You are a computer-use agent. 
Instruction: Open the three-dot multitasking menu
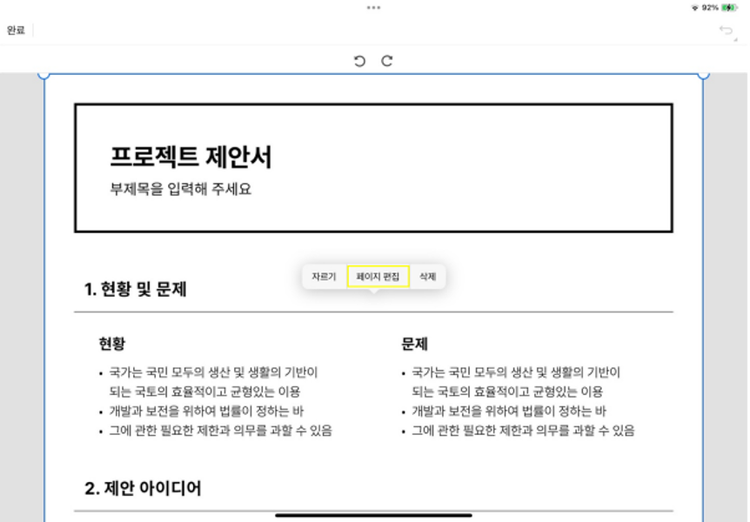click(x=374, y=8)
